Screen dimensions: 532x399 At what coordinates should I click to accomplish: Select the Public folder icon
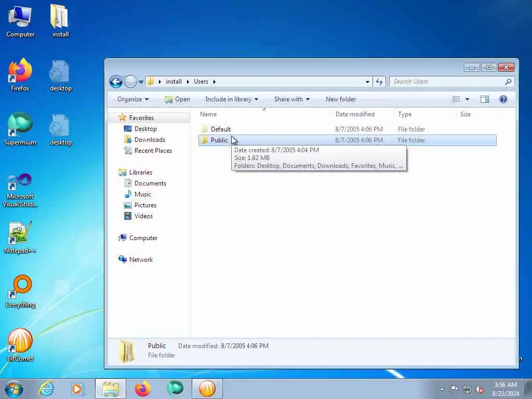pyautogui.click(x=204, y=140)
